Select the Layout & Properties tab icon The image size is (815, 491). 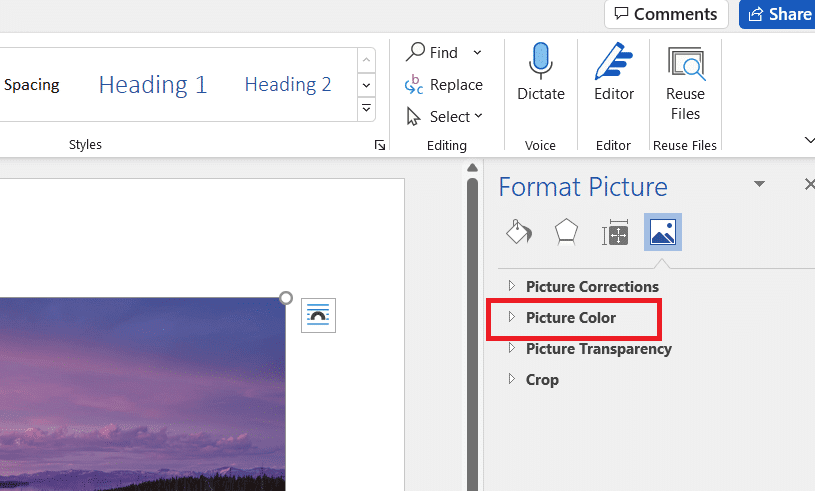(x=615, y=232)
